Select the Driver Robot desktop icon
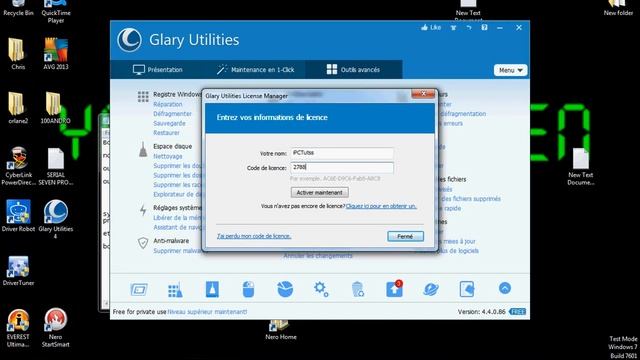The width and height of the screenshot is (640, 360). coord(18,216)
